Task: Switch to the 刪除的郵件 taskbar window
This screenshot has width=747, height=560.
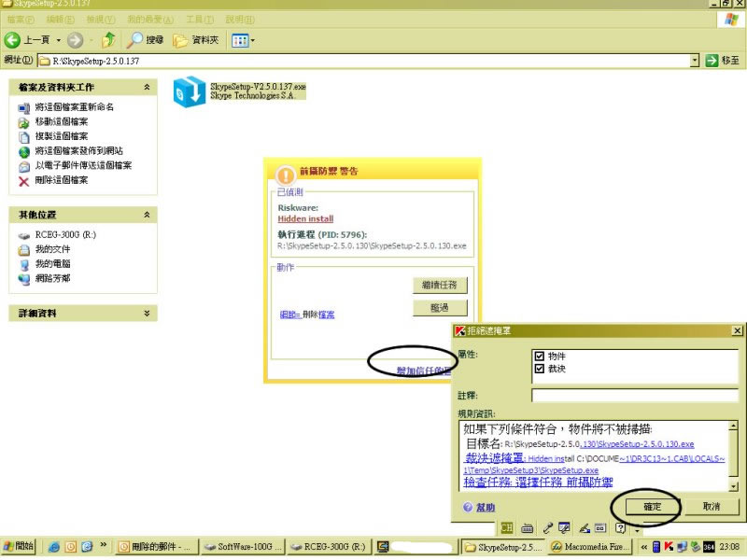Action: [155, 547]
